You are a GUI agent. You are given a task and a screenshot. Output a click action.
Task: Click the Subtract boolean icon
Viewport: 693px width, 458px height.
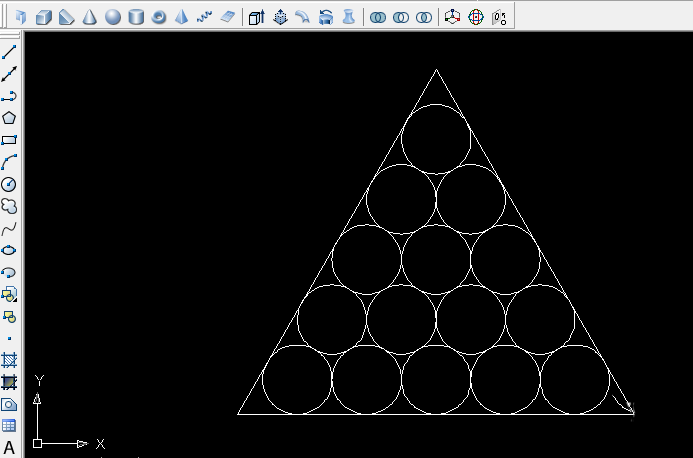point(401,17)
